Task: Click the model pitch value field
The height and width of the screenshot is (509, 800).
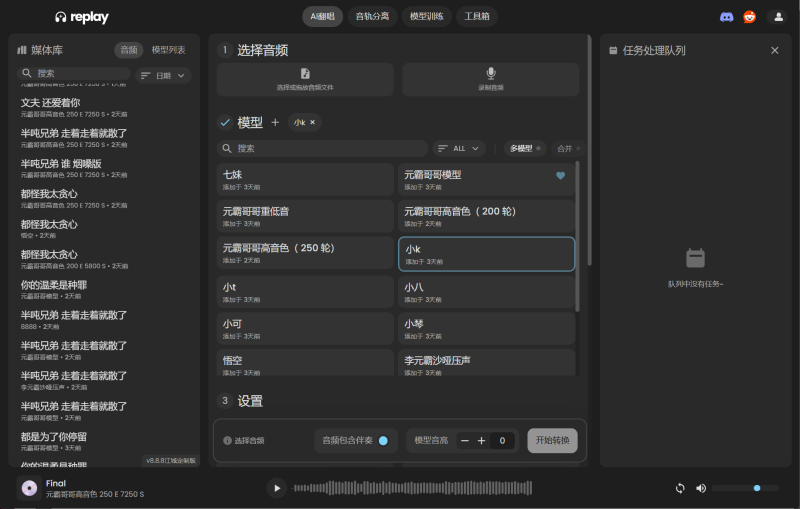Action: 502,441
